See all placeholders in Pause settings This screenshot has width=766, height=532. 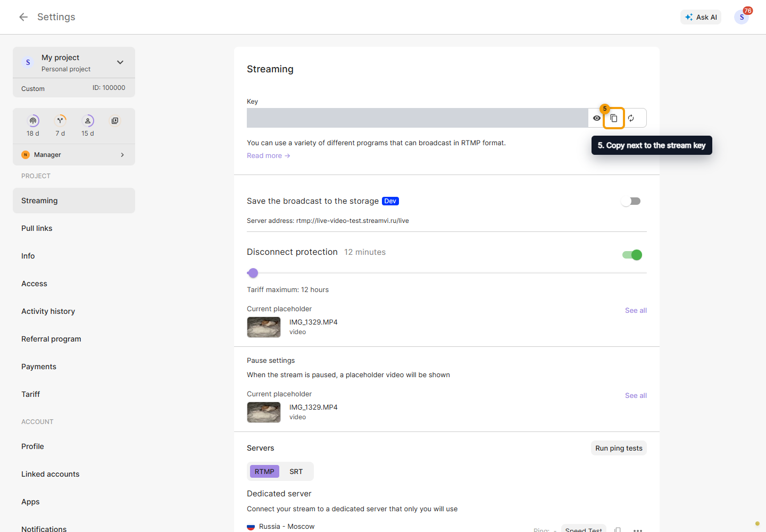636,395
